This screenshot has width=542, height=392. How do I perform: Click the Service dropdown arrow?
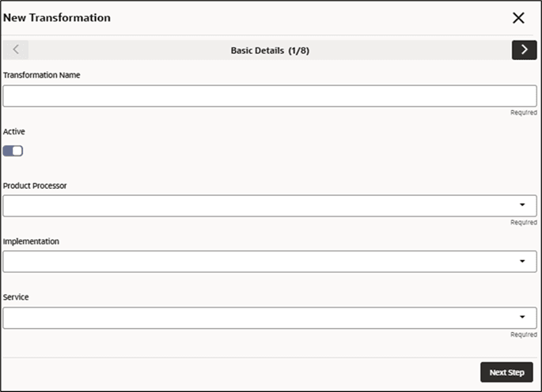point(522,317)
